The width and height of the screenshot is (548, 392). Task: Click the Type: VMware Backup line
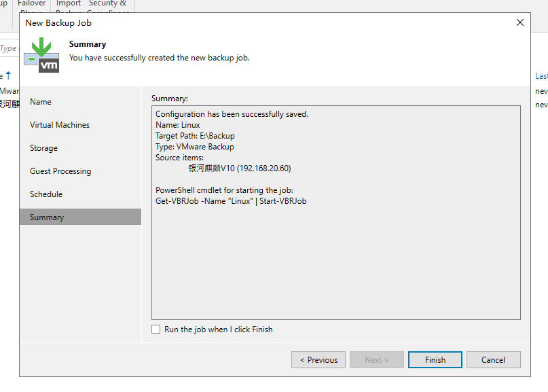pyautogui.click(x=195, y=147)
